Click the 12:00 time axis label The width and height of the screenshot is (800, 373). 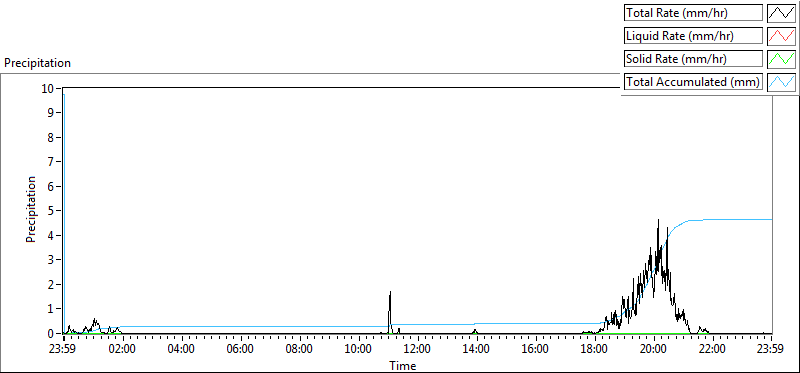[x=418, y=350]
